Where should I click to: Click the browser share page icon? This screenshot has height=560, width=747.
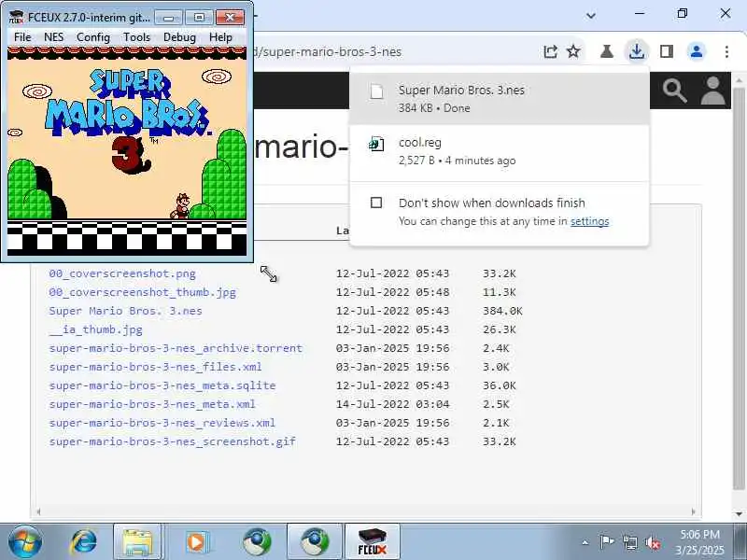[x=550, y=51]
